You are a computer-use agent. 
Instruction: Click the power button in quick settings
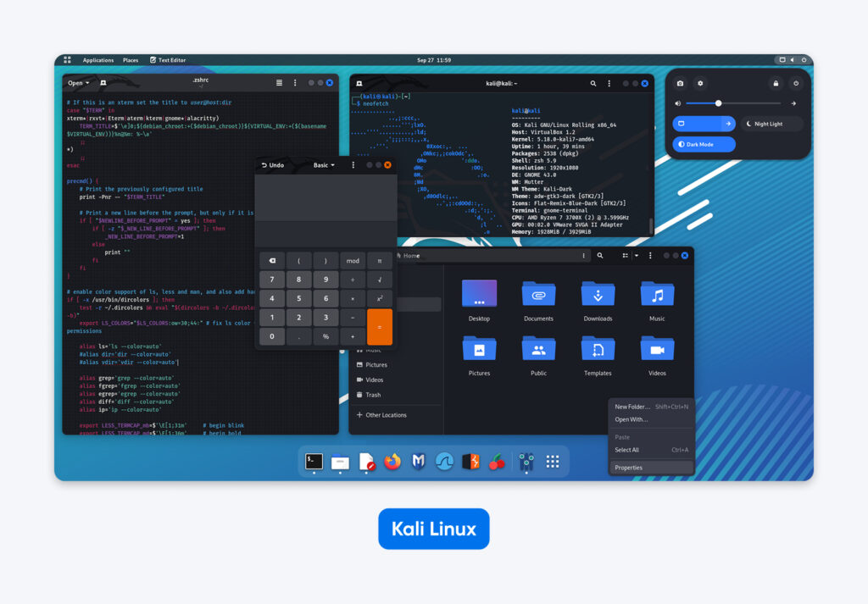[796, 84]
